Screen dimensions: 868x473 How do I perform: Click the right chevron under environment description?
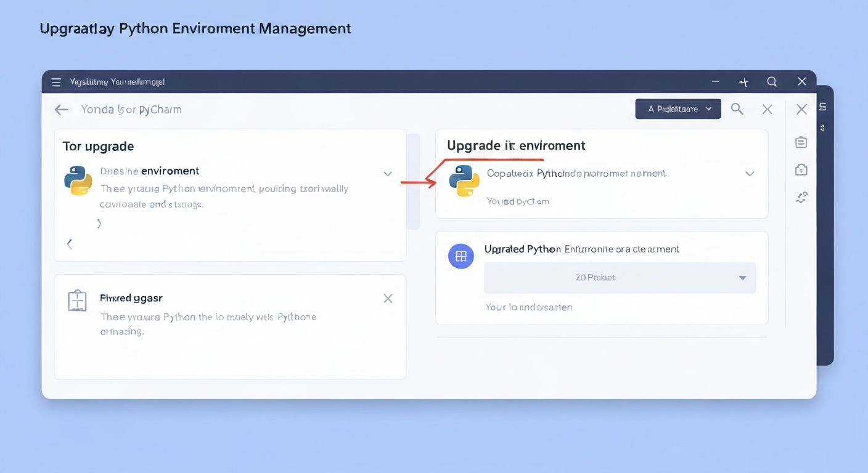pyautogui.click(x=99, y=224)
